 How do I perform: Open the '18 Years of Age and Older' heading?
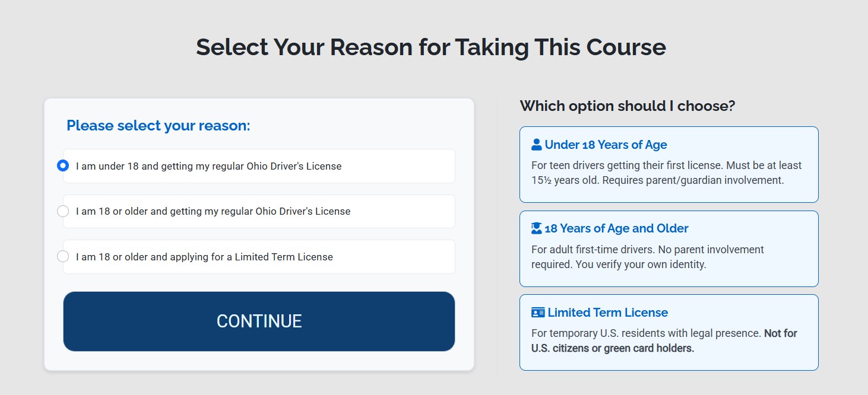(616, 228)
